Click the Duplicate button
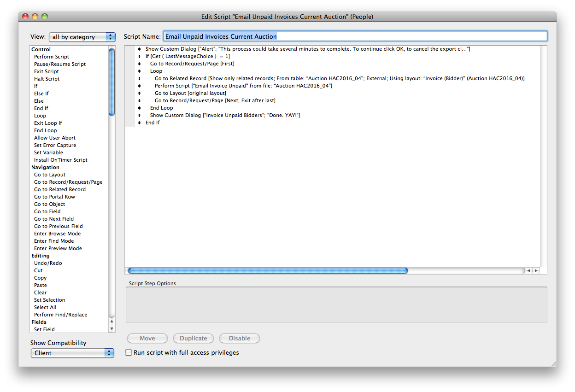 (194, 338)
